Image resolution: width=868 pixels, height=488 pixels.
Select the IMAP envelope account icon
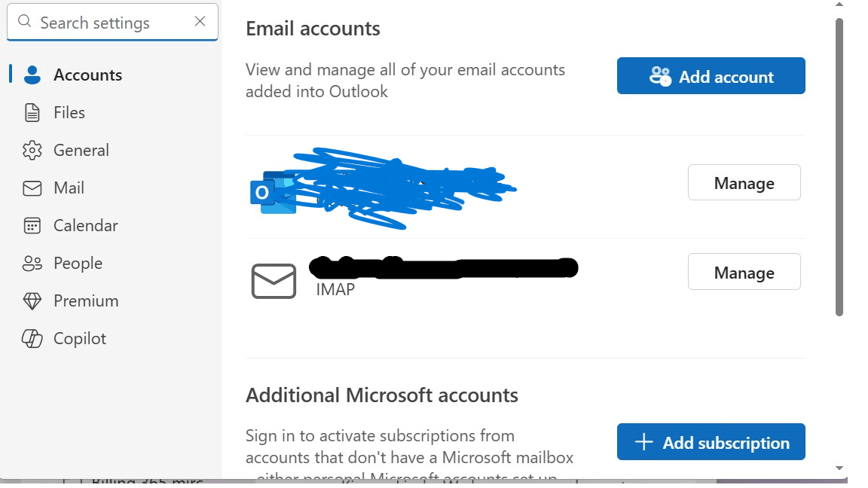tap(274, 280)
